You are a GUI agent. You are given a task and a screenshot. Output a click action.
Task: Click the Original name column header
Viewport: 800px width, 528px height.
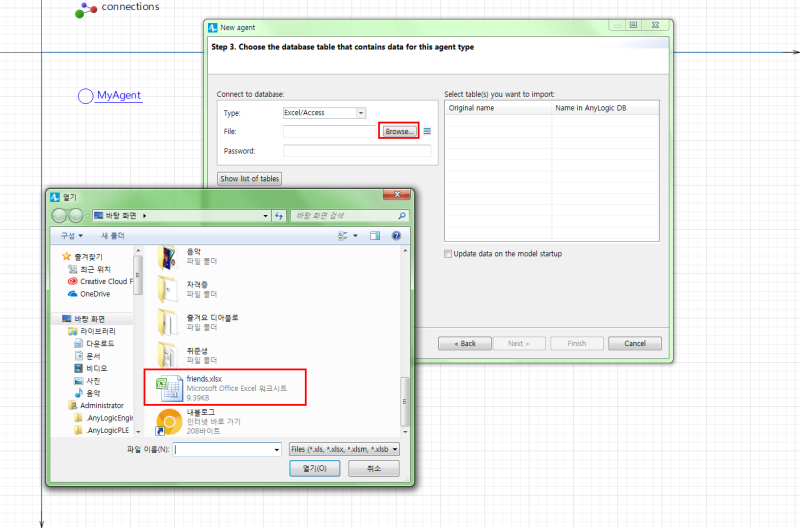click(498, 108)
